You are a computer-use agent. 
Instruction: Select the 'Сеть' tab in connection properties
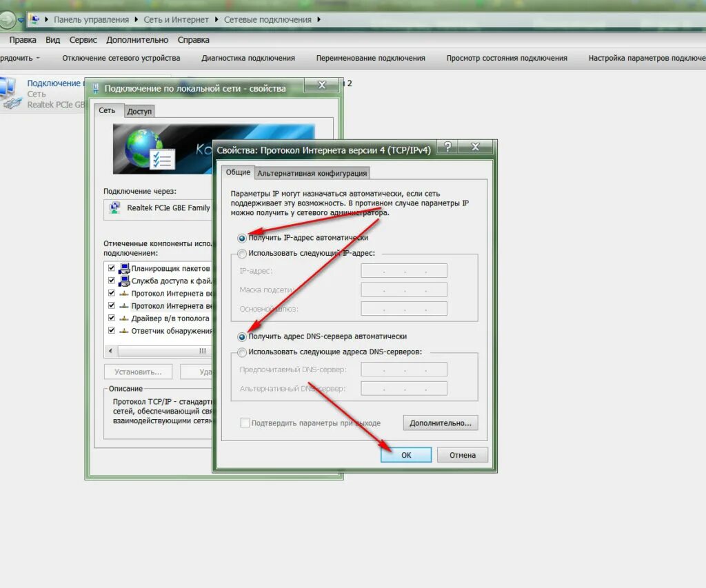[x=107, y=110]
